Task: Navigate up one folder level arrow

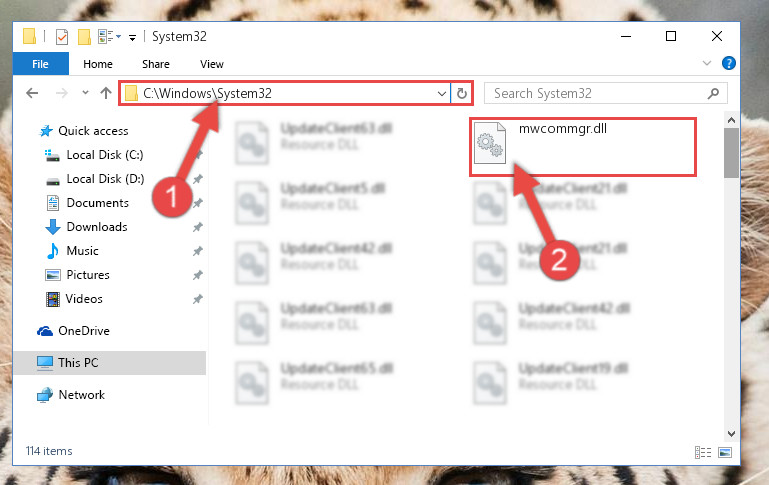Action: coord(106,93)
